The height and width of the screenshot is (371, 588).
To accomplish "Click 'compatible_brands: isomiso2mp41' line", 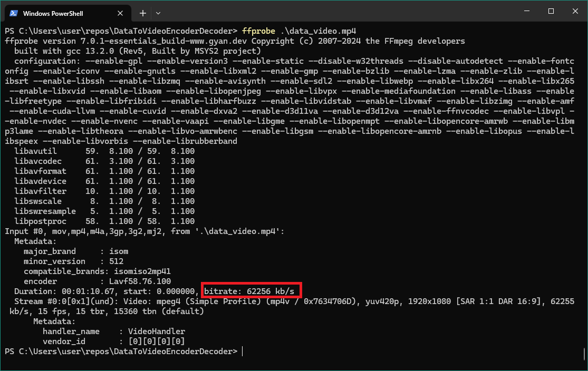I will point(97,272).
